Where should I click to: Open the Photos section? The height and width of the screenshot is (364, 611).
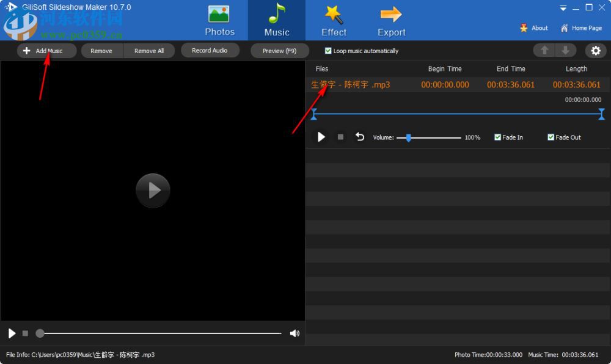[x=219, y=20]
